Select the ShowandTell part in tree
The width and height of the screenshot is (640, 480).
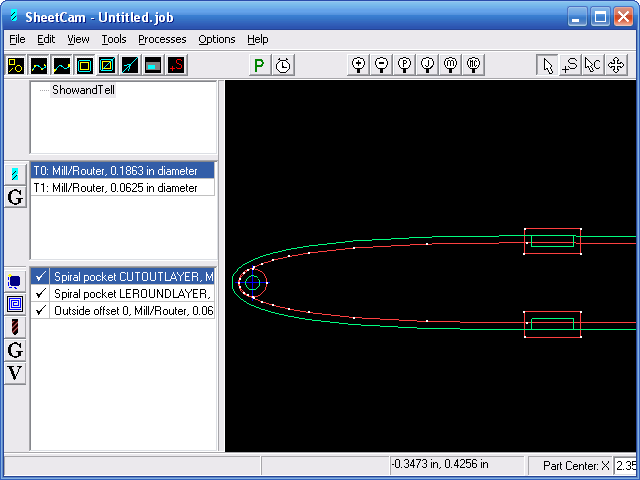click(83, 90)
